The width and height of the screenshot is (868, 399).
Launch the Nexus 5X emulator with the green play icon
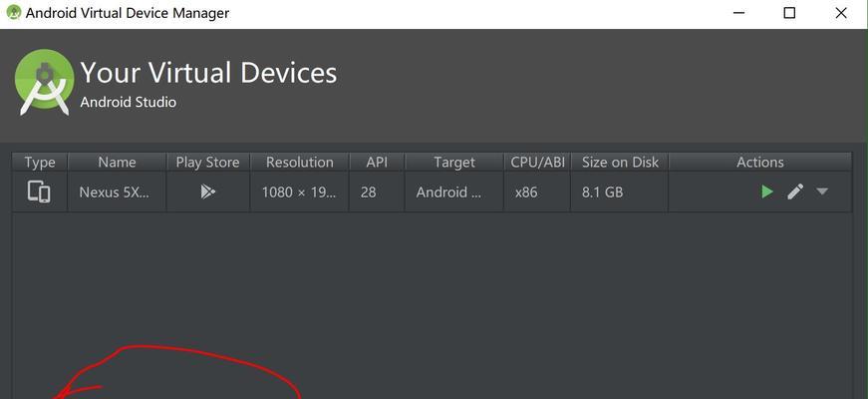point(766,192)
